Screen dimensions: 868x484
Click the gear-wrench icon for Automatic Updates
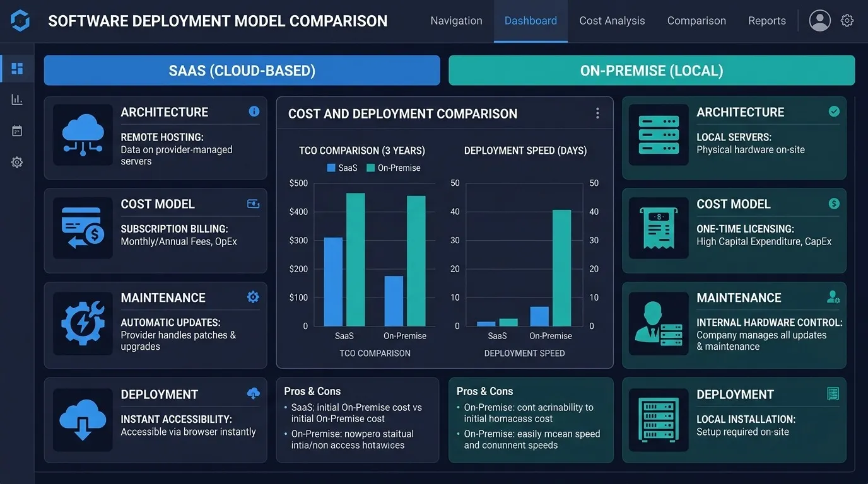click(x=83, y=323)
